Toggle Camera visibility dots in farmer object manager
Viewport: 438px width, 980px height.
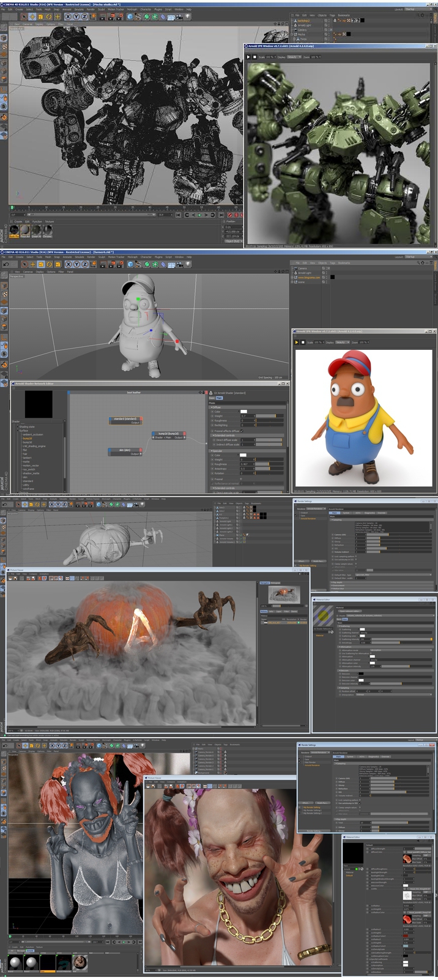325,268
